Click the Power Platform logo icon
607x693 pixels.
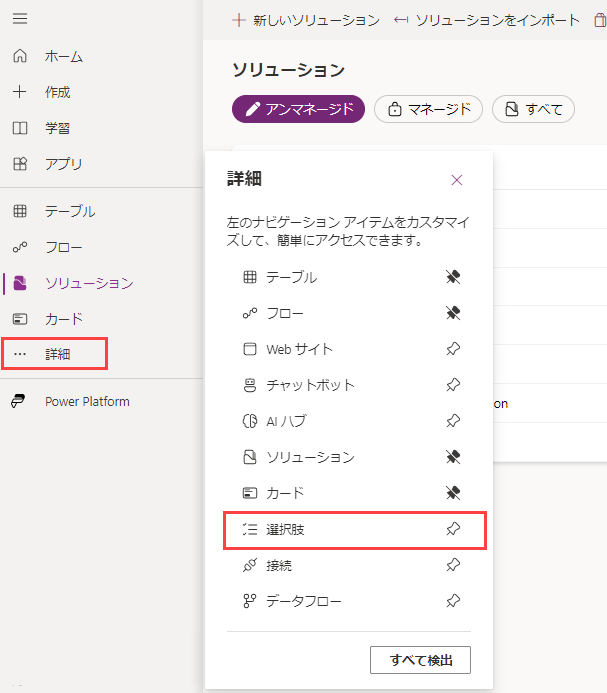coord(18,401)
